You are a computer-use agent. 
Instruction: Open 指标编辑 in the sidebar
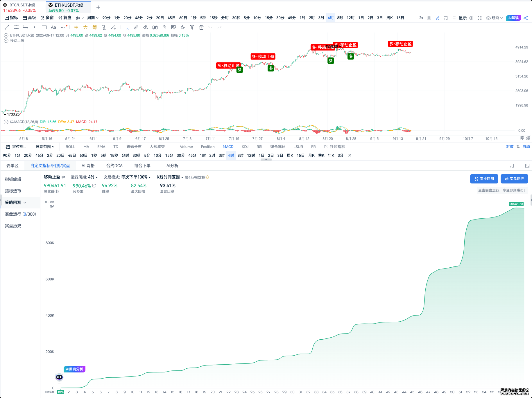(x=13, y=179)
